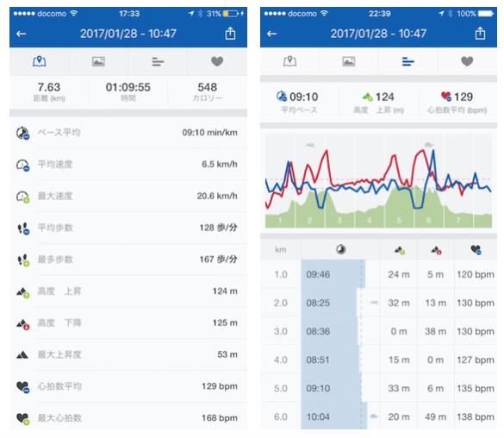
Task: Tap the share icon on left screen
Action: point(230,34)
